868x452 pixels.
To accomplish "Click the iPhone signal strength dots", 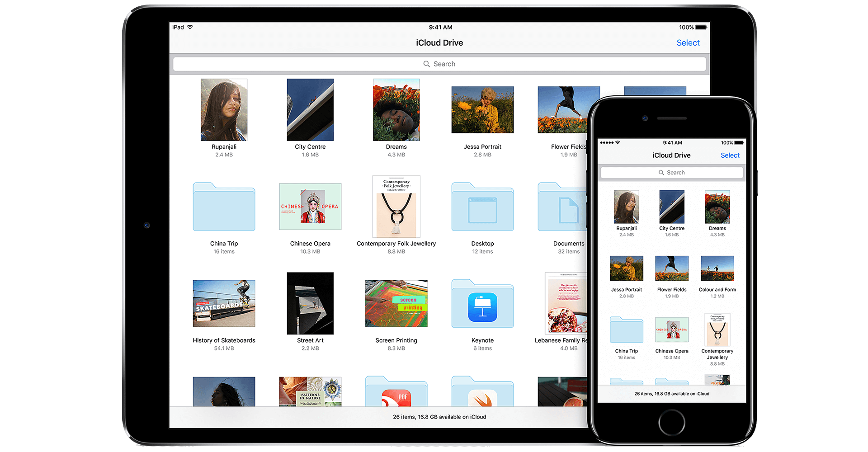I will coord(607,143).
